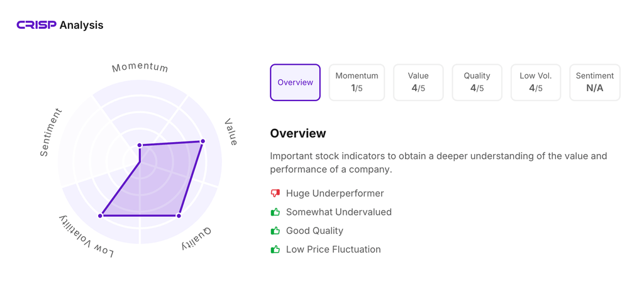The width and height of the screenshot is (644, 281).
Task: Open the Quality 4/5 tab
Action: click(477, 82)
